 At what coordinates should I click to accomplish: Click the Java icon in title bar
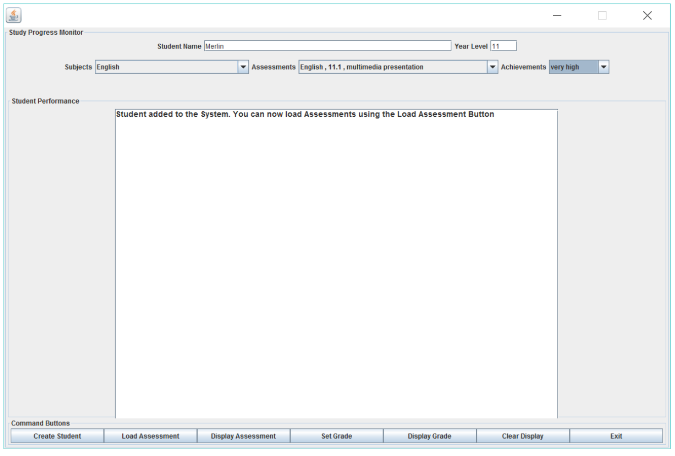coord(14,14)
